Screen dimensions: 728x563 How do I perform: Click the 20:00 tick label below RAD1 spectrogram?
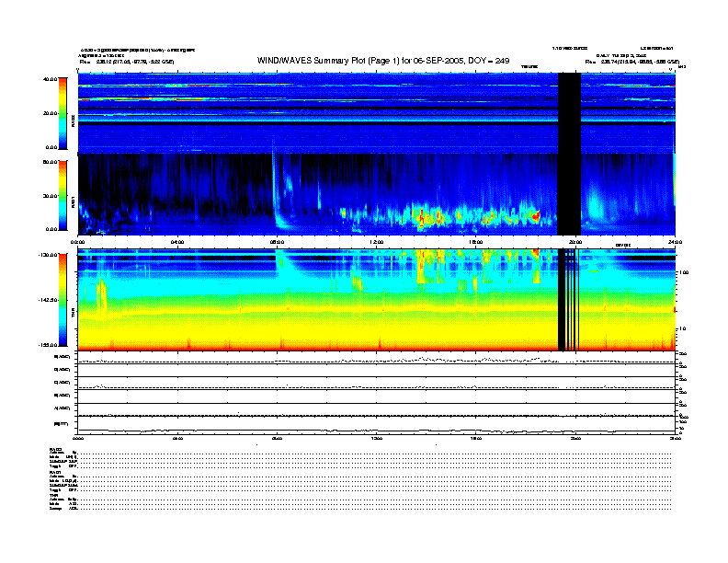click(575, 242)
